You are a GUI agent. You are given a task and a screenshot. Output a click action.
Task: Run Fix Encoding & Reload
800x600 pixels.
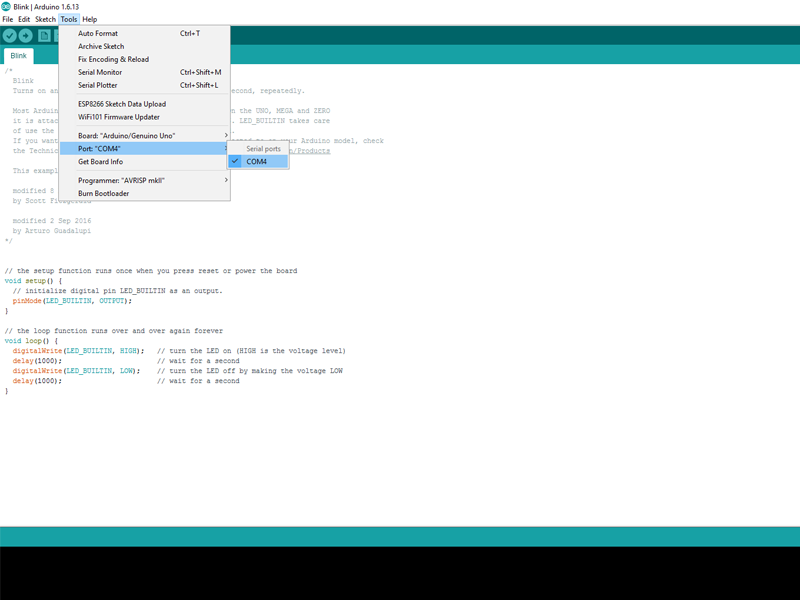(x=144, y=59)
